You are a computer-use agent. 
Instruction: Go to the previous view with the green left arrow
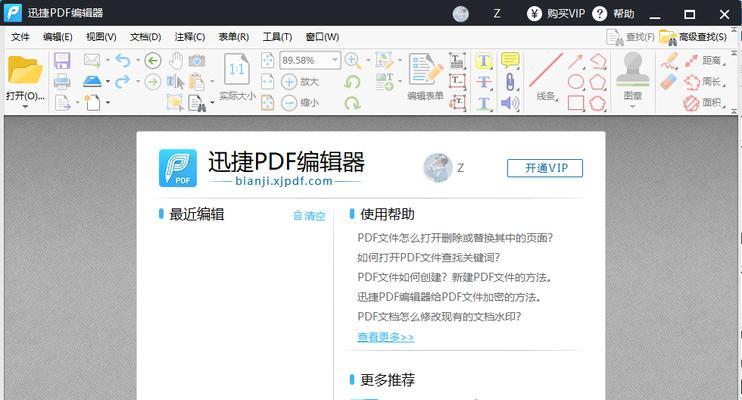153,60
